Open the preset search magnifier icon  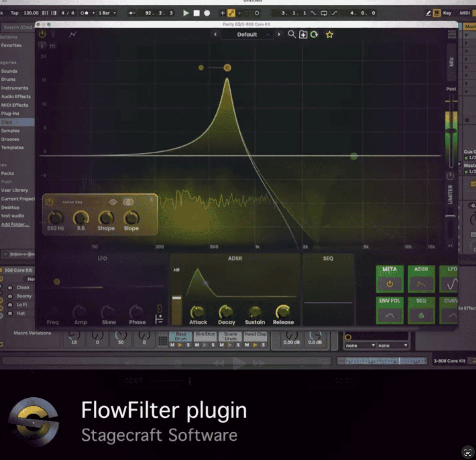(292, 34)
